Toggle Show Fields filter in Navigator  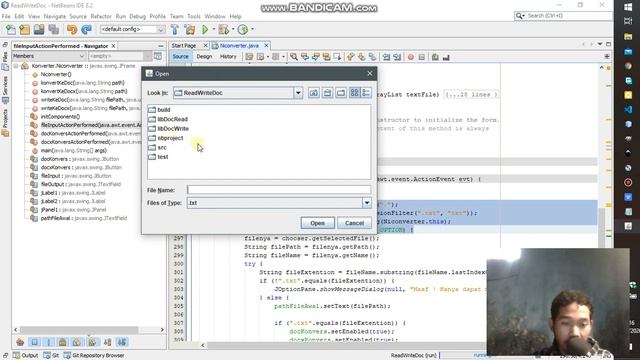[34, 342]
